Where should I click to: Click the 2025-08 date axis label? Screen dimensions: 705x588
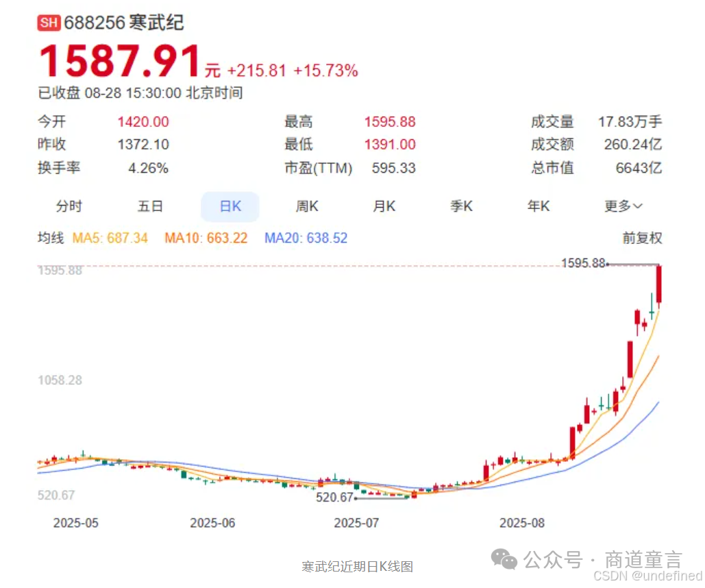(x=521, y=523)
